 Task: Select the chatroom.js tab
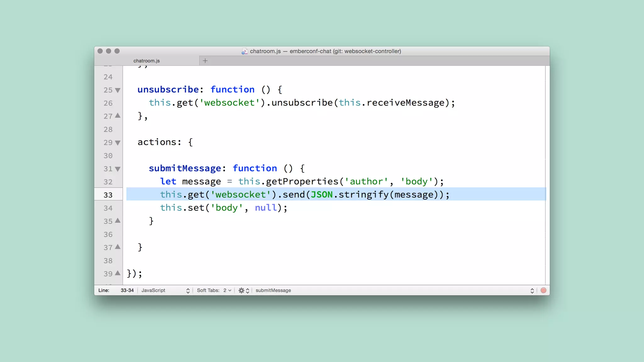[147, 61]
